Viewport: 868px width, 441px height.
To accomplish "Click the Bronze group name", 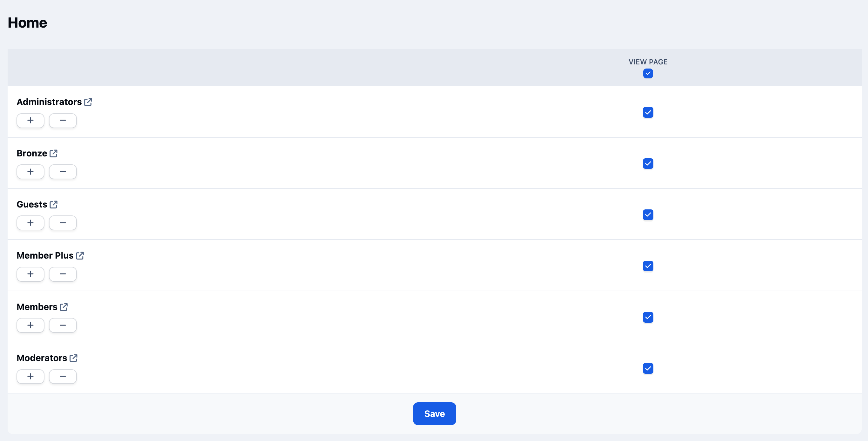I will [32, 154].
